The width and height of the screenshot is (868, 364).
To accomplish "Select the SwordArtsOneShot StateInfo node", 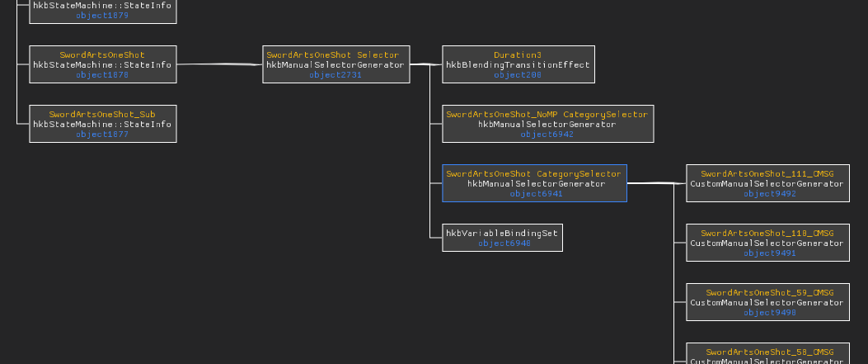I will click(102, 64).
